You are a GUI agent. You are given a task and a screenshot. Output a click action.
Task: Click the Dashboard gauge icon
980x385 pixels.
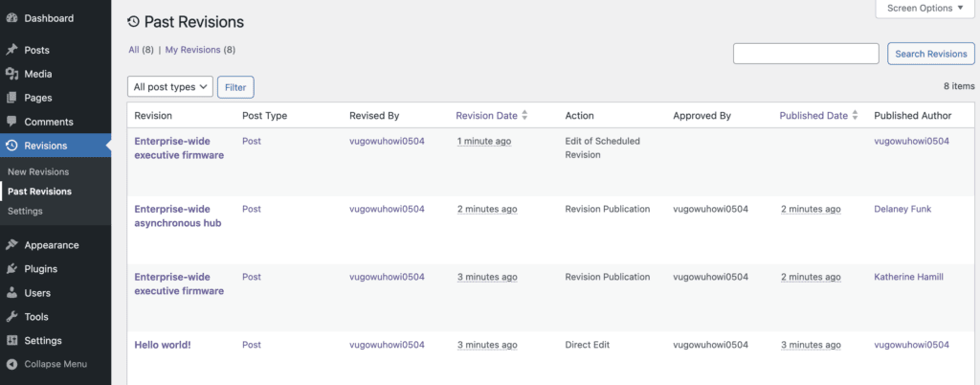click(x=11, y=18)
